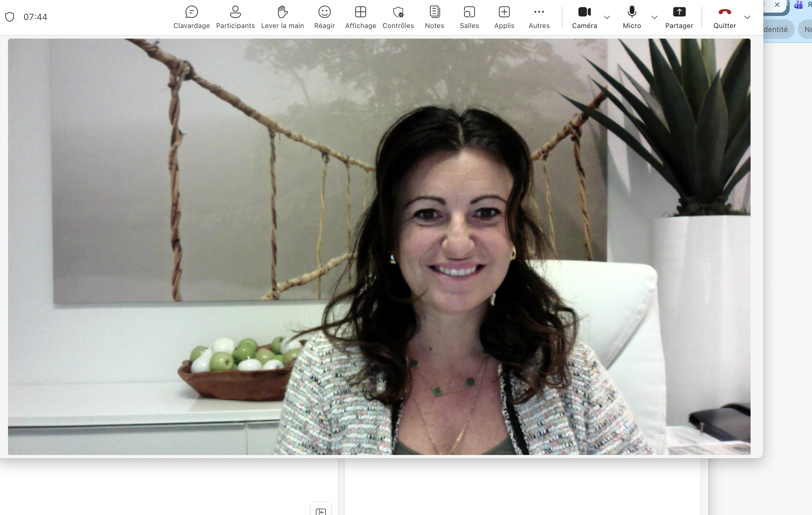
Task: Expand camera options chevron next to Caméra
Action: tap(607, 17)
